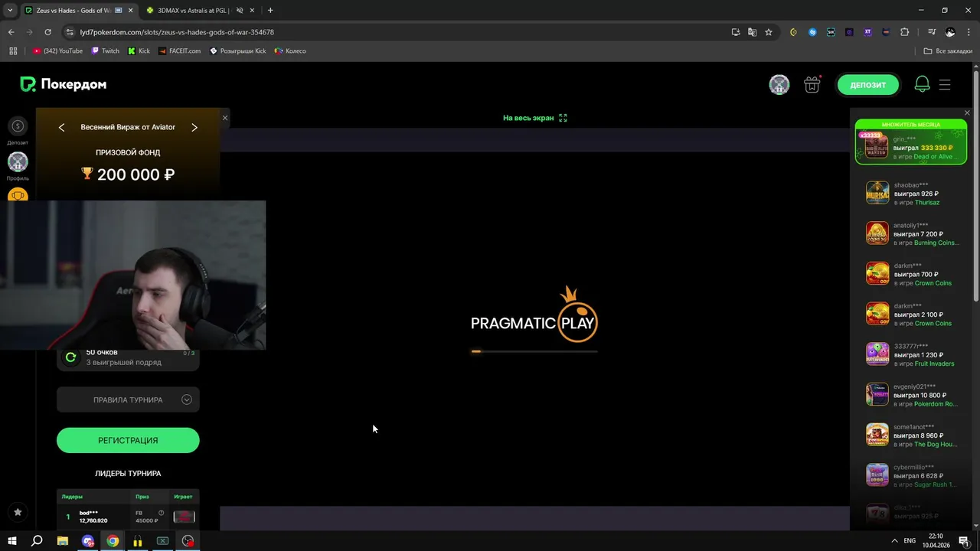Click the Покердом logo
980x551 pixels.
(63, 84)
